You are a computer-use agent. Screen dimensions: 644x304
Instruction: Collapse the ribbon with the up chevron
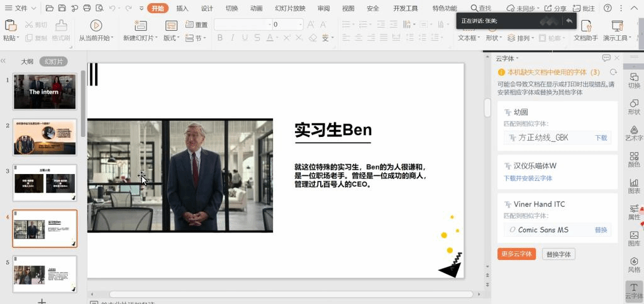[634, 8]
